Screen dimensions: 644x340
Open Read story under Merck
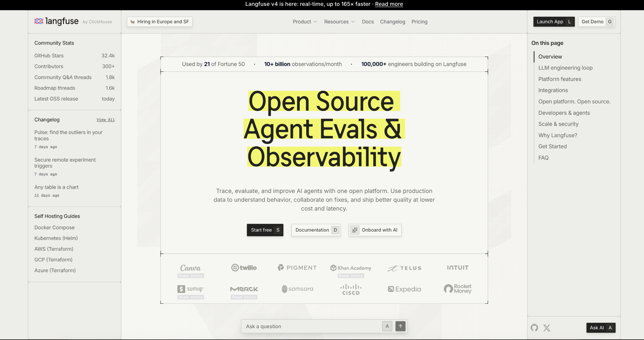click(x=244, y=297)
